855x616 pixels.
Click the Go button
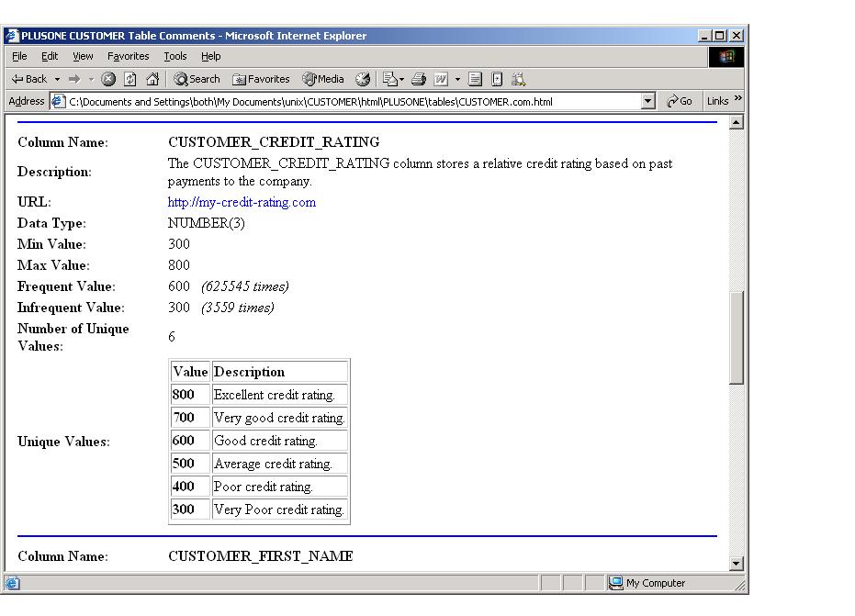(680, 101)
